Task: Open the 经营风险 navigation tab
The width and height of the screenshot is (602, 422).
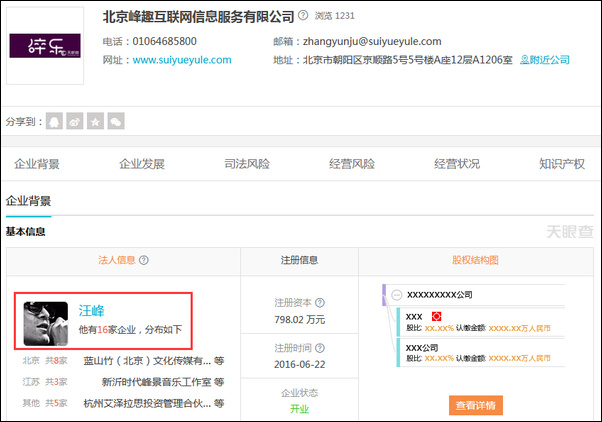Action: [352, 164]
